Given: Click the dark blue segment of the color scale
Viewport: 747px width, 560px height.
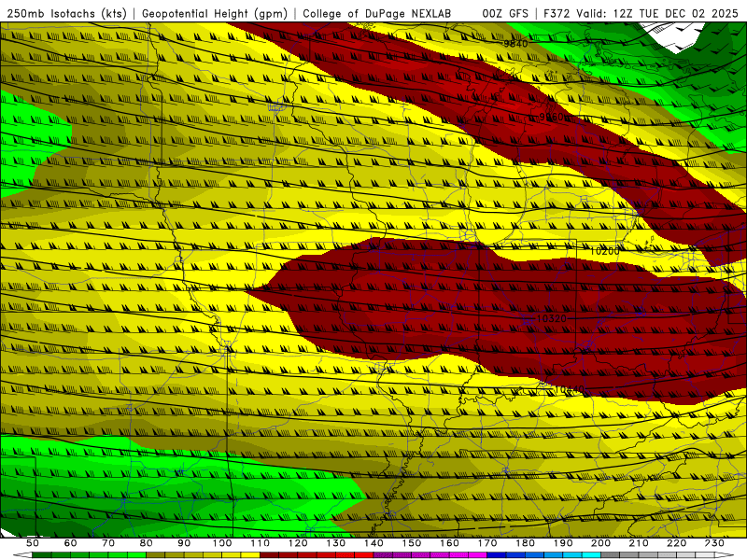Looking at the screenshot, I should pos(497,555).
